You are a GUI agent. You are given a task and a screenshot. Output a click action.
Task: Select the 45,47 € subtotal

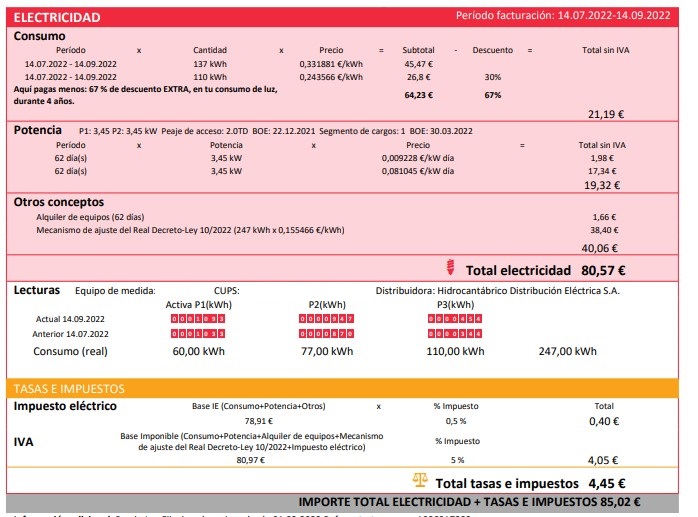tap(418, 64)
